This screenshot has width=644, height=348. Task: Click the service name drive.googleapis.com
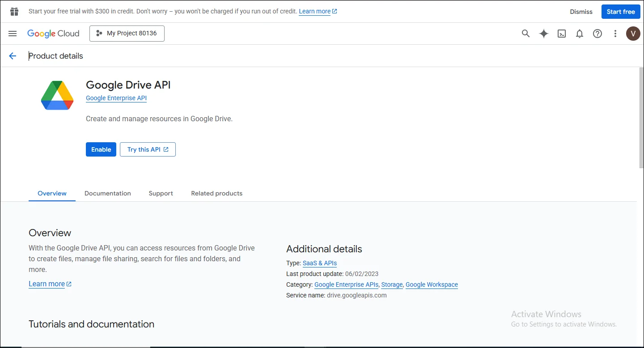coord(357,295)
